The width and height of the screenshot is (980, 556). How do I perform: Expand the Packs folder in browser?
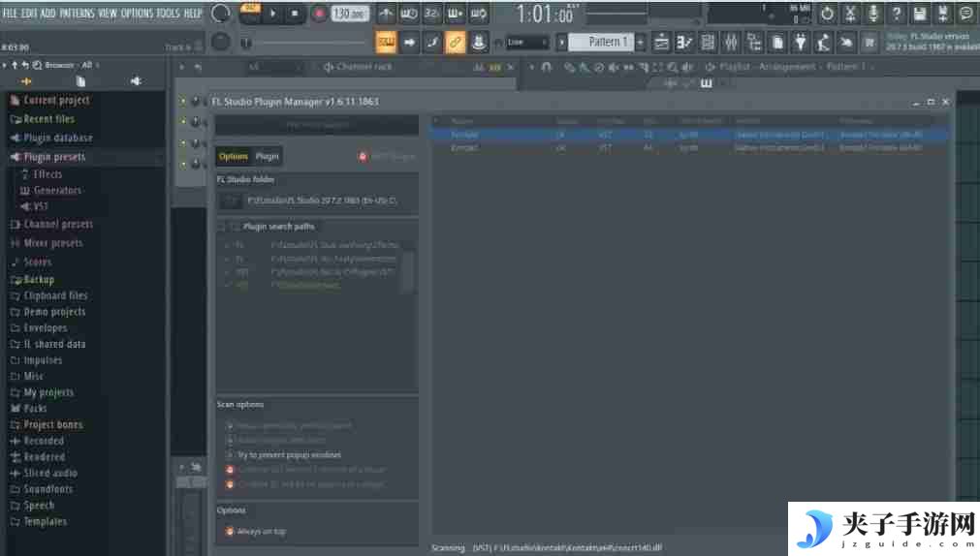point(35,409)
